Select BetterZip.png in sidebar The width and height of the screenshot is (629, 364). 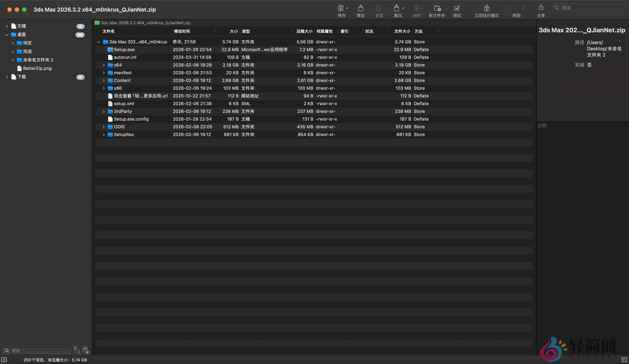(x=37, y=68)
